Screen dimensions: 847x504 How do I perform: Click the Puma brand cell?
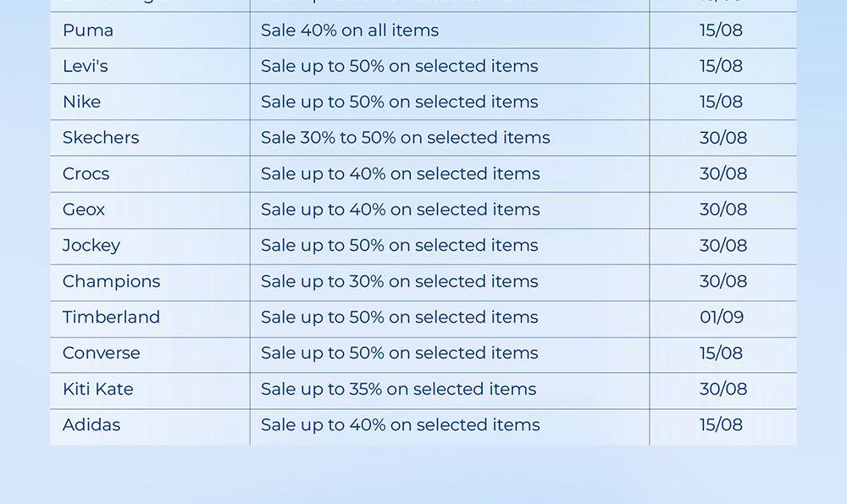(88, 30)
